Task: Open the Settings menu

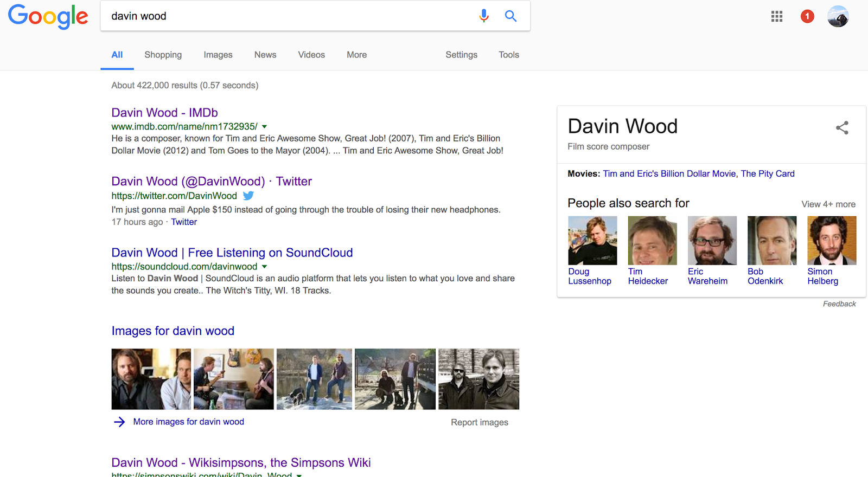Action: pos(462,55)
